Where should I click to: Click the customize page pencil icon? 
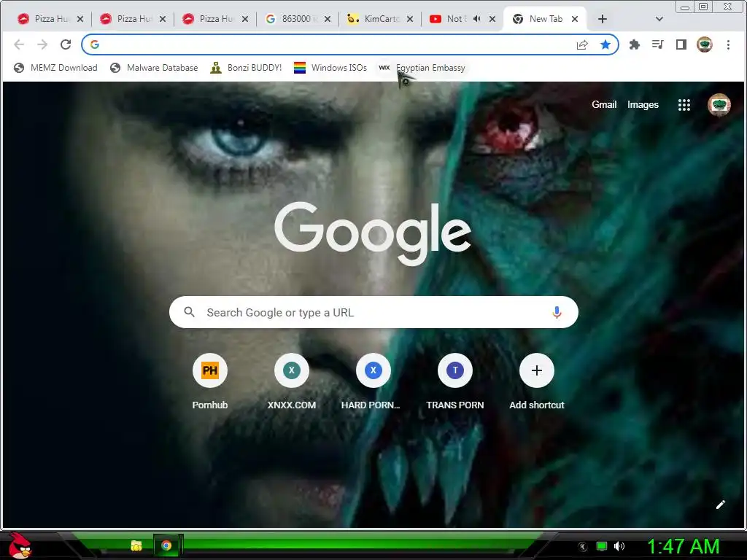[720, 505]
